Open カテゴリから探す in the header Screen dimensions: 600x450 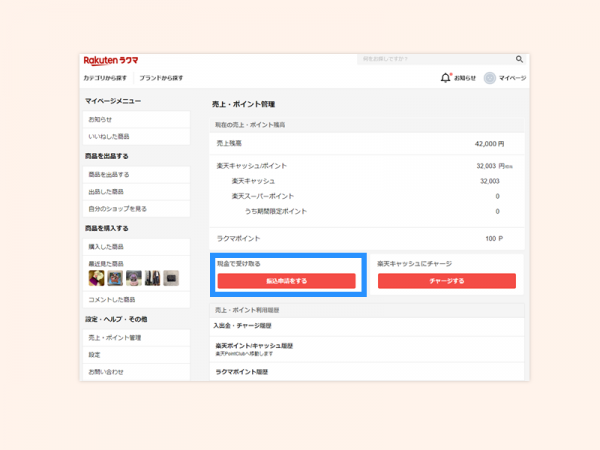(x=105, y=78)
